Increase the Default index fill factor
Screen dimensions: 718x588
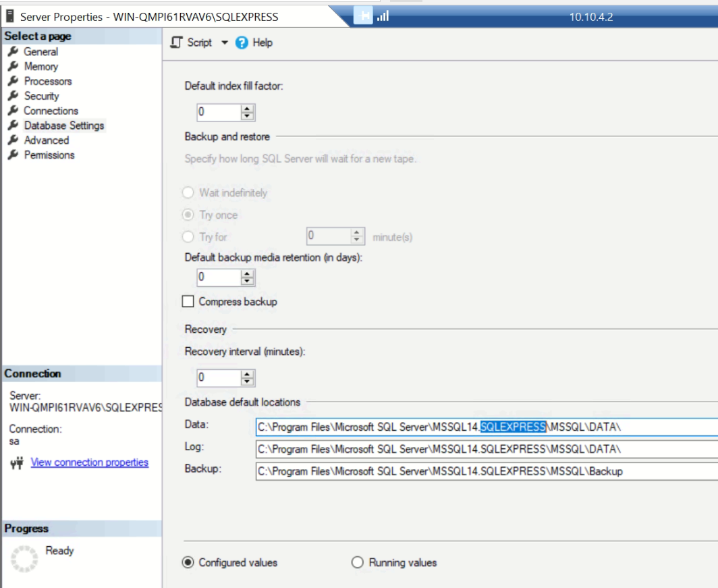pyautogui.click(x=247, y=109)
